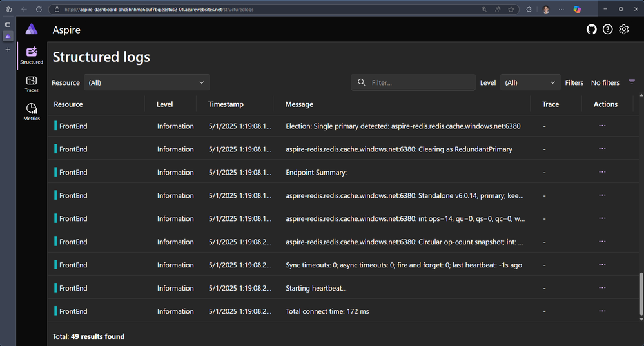This screenshot has height=346, width=644.
Task: Open browser more options menu
Action: click(561, 9)
